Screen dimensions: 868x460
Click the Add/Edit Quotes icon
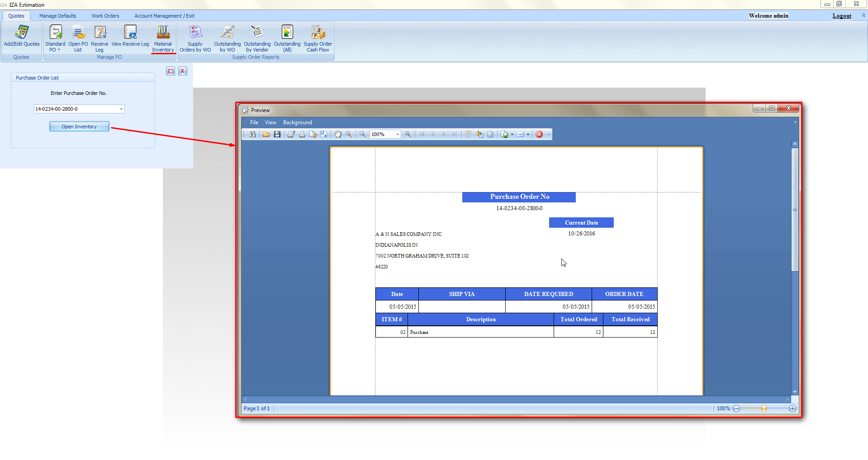pos(22,38)
